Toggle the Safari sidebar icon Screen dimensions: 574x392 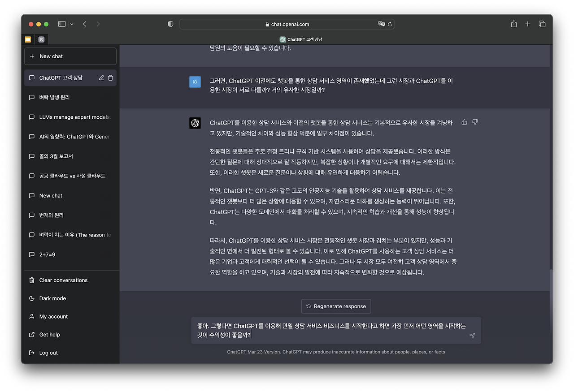[61, 24]
